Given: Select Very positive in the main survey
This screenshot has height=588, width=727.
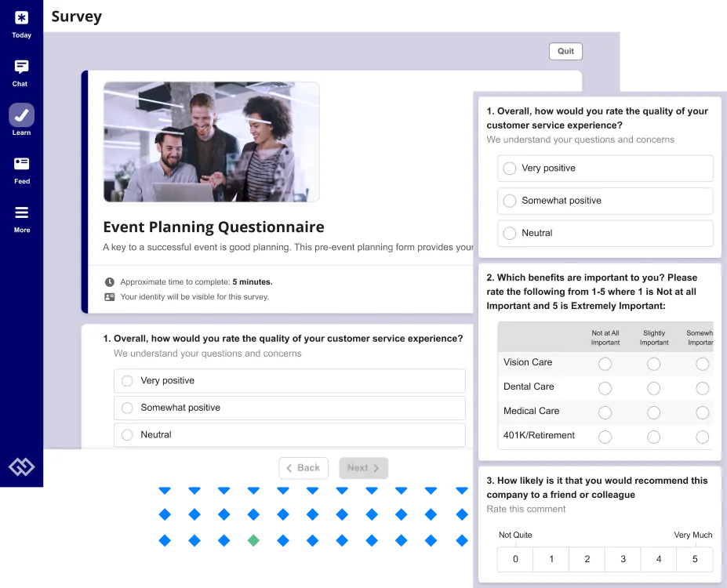Looking at the screenshot, I should pos(289,381).
